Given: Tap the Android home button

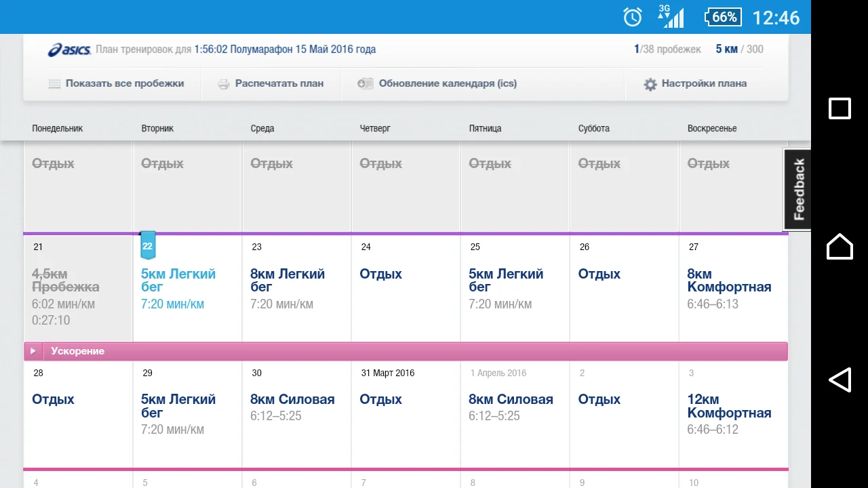Looking at the screenshot, I should pos(840,246).
